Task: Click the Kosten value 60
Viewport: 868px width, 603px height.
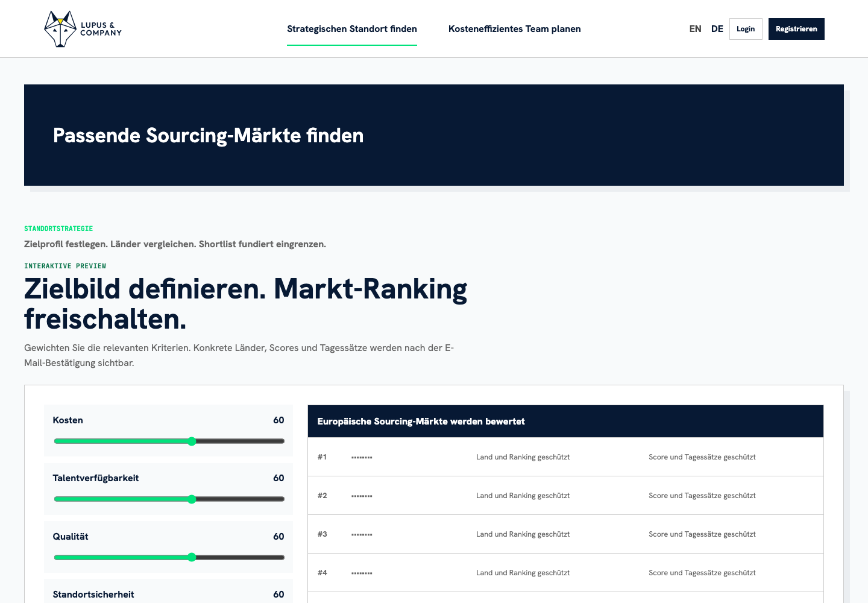Action: click(278, 420)
